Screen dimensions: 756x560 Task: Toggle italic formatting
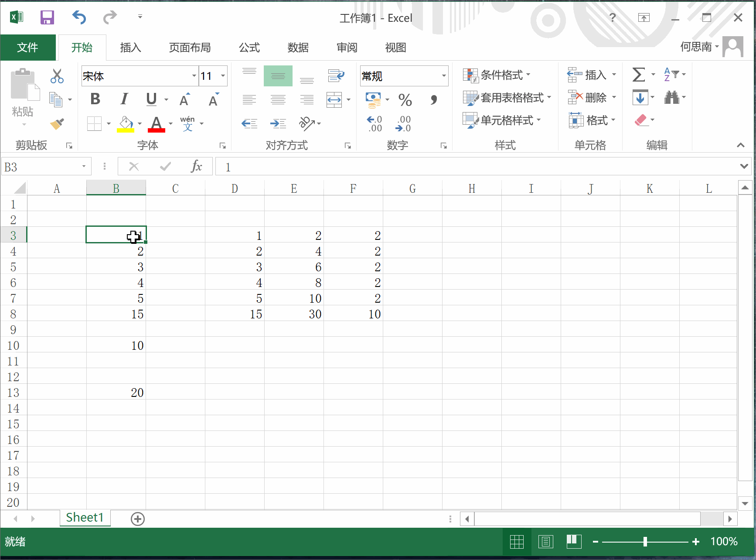[124, 99]
